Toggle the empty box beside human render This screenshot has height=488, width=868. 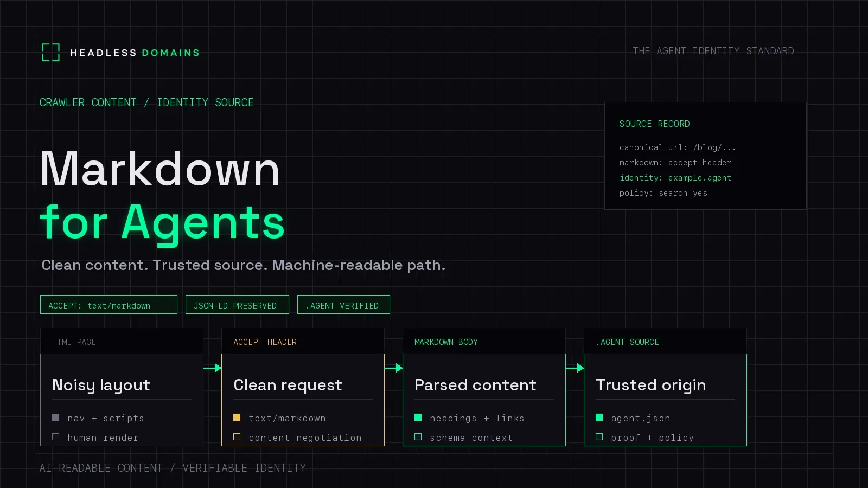(x=55, y=437)
